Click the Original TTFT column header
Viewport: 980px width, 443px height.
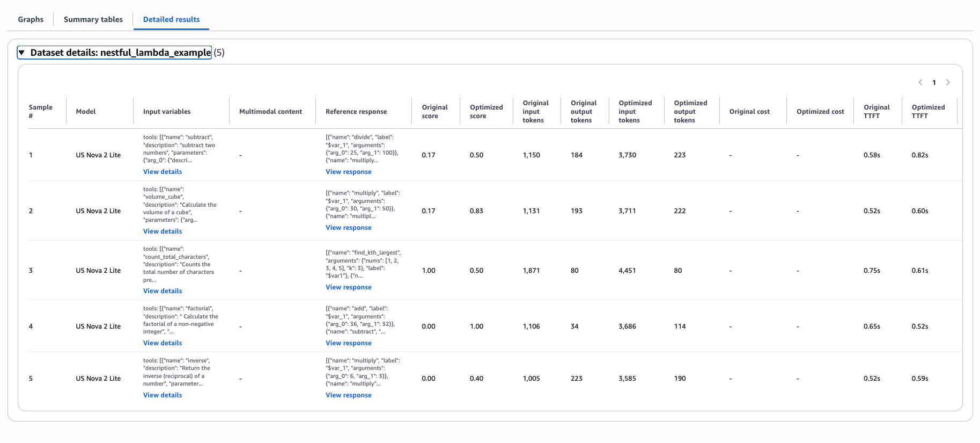pyautogui.click(x=876, y=112)
